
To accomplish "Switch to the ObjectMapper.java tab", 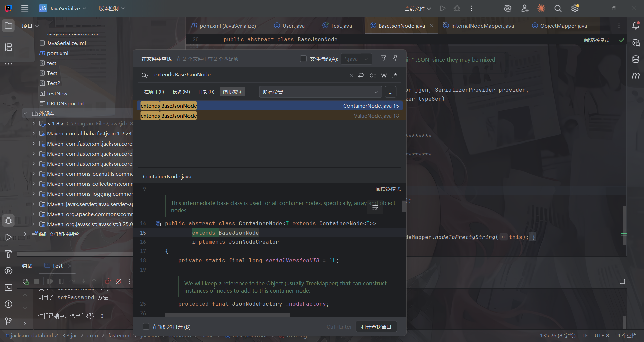I will coord(563,26).
